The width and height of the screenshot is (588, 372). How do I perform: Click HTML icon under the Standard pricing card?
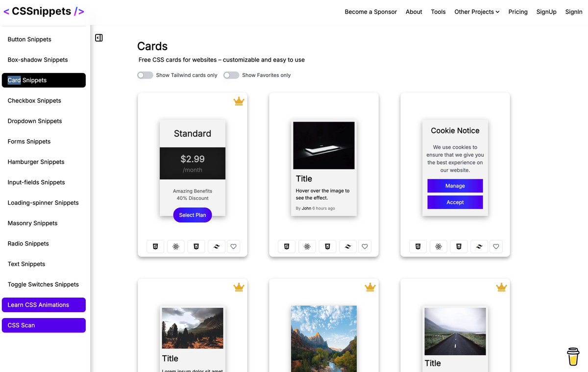point(155,247)
